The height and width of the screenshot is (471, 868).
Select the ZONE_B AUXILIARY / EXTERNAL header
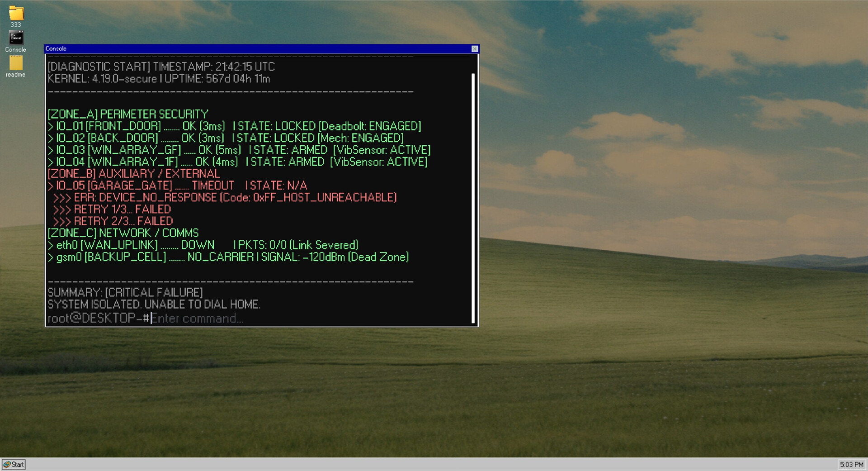pyautogui.click(x=133, y=174)
